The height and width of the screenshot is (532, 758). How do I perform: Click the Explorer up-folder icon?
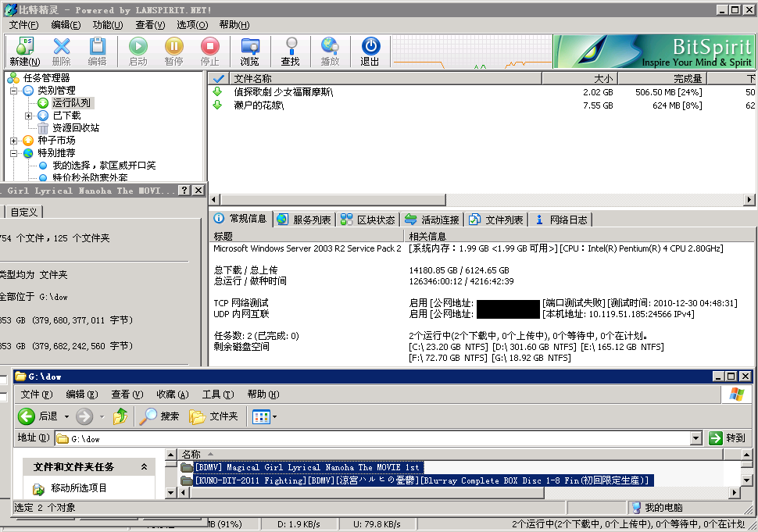tap(120, 416)
